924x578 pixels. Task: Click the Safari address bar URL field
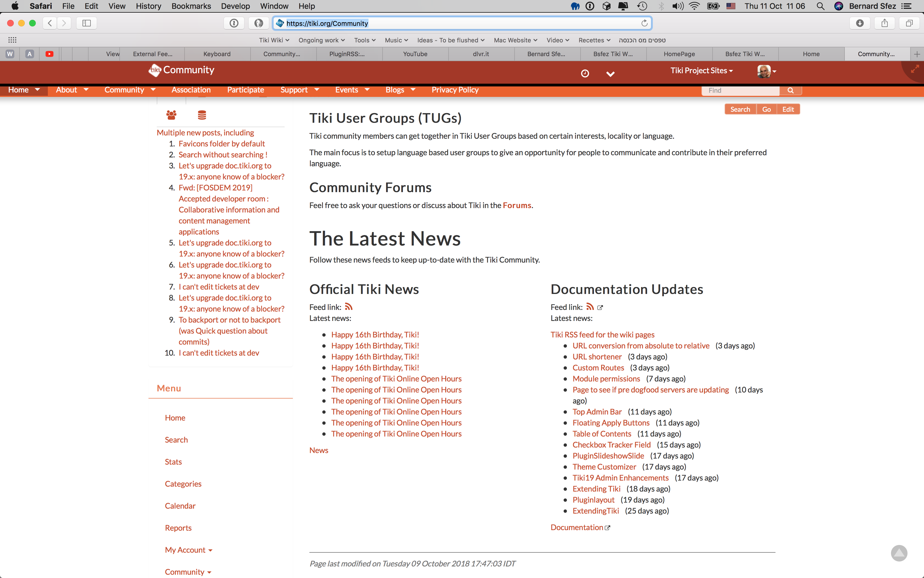(462, 23)
